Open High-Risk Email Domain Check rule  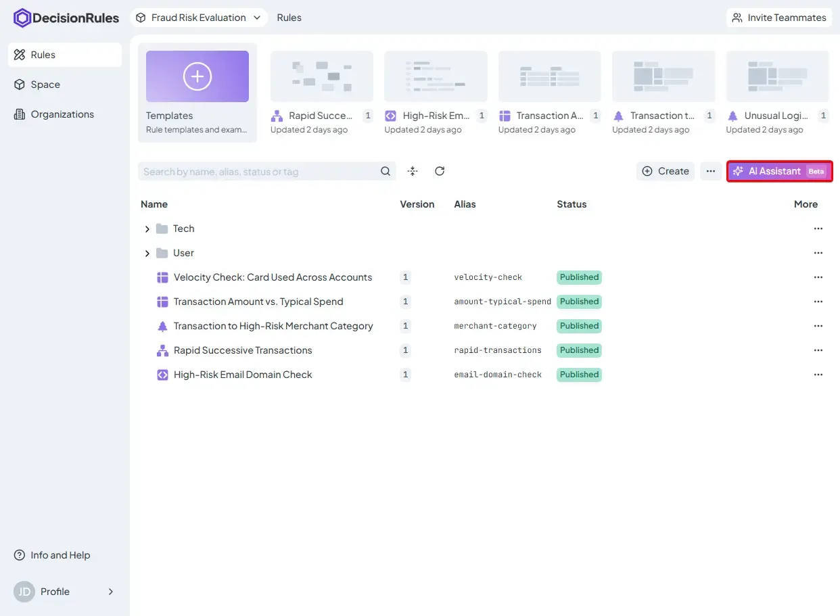click(x=243, y=375)
